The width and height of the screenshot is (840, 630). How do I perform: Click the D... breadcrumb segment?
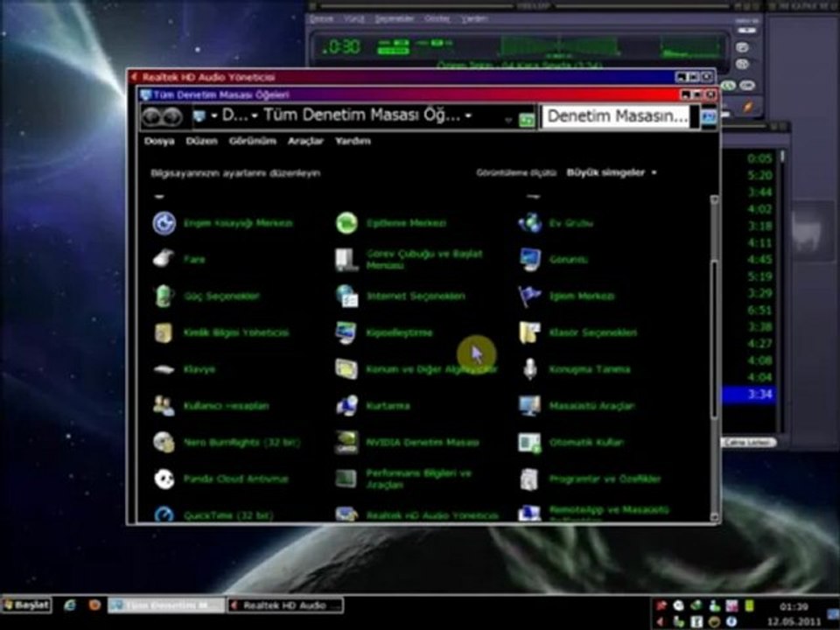pos(234,115)
